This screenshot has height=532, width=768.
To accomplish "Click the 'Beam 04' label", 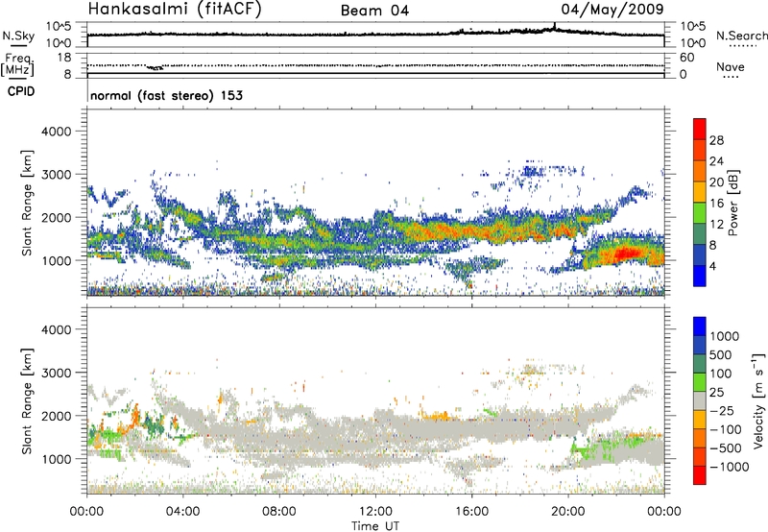I will click(x=374, y=11).
